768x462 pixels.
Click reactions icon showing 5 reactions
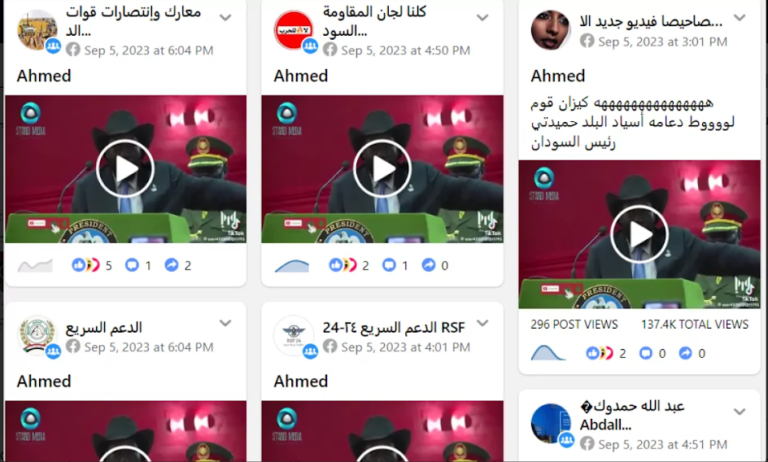point(85,265)
